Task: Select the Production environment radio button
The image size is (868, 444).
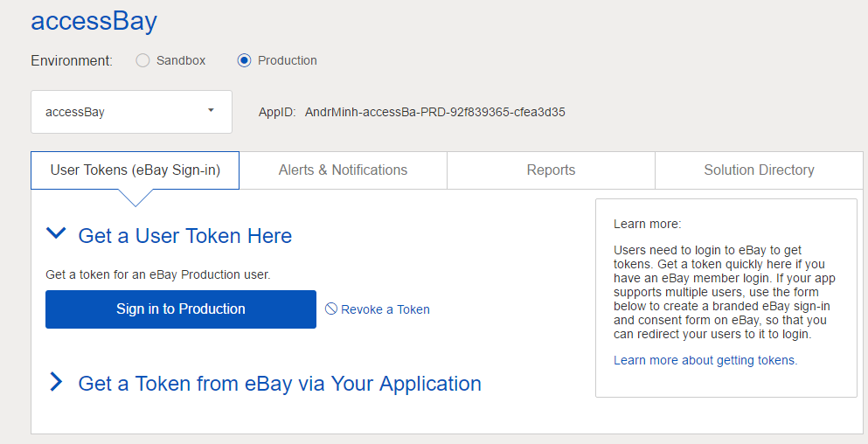Action: click(x=244, y=60)
